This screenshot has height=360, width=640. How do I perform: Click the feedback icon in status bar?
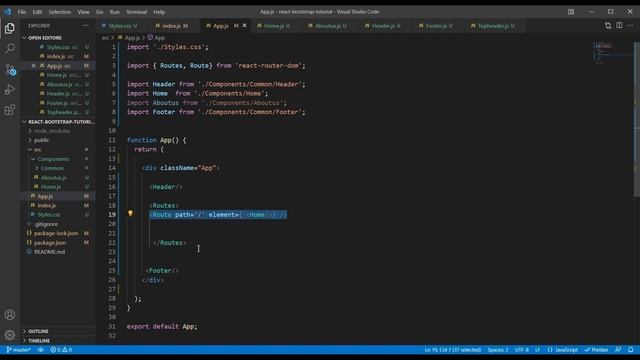[x=618, y=350]
